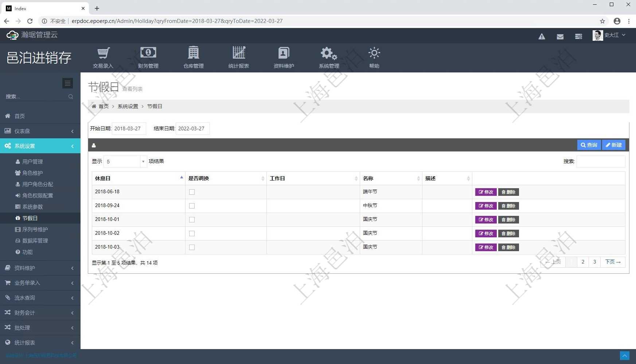Toggle the 是否调换 checkbox for 2018-09-24 row
Viewport: 636px width, 364px height.
coord(192,206)
